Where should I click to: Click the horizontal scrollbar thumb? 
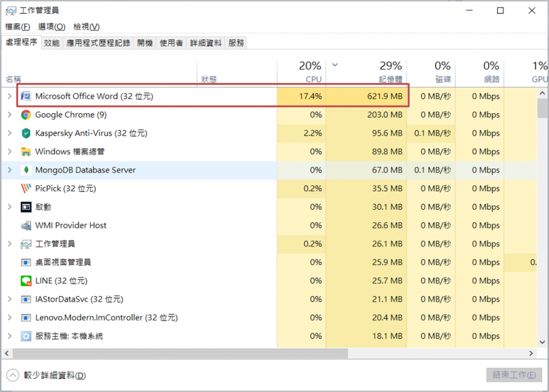[x=180, y=353]
